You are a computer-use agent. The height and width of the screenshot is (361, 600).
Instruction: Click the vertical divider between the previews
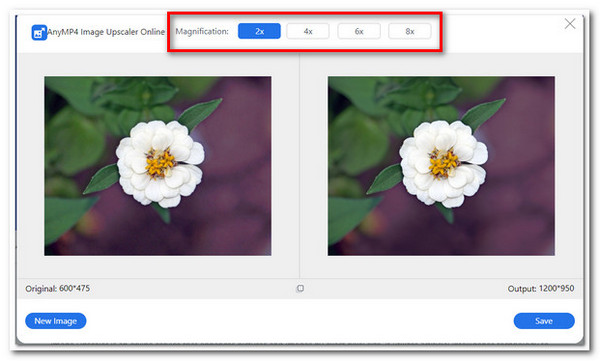[x=300, y=166]
